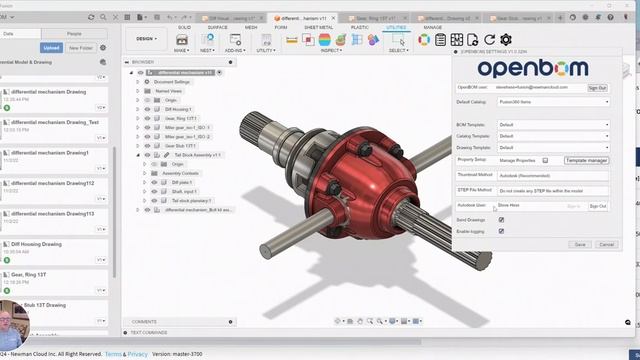The width and height of the screenshot is (640, 360).
Task: Click Cancel in OpenBOM settings
Action: pyautogui.click(x=607, y=244)
